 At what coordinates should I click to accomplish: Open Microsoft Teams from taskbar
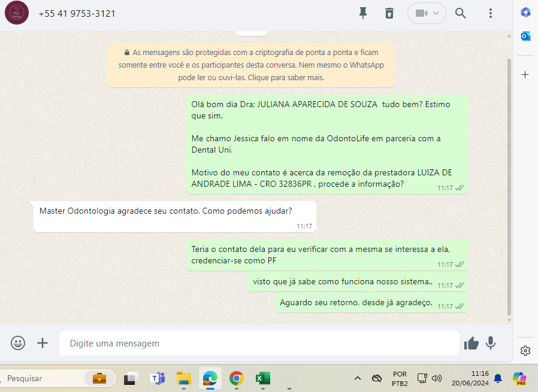(158, 378)
